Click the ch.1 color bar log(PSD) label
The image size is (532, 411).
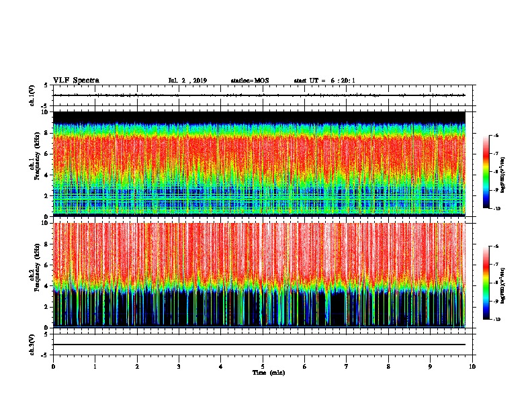click(x=503, y=175)
